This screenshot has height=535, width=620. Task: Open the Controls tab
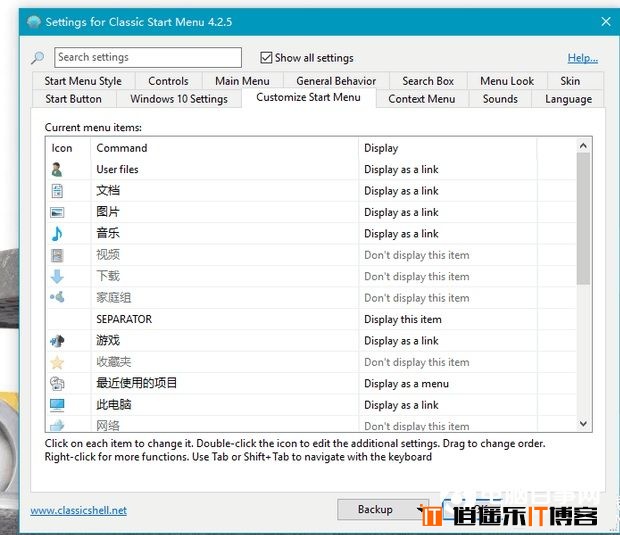(x=168, y=81)
